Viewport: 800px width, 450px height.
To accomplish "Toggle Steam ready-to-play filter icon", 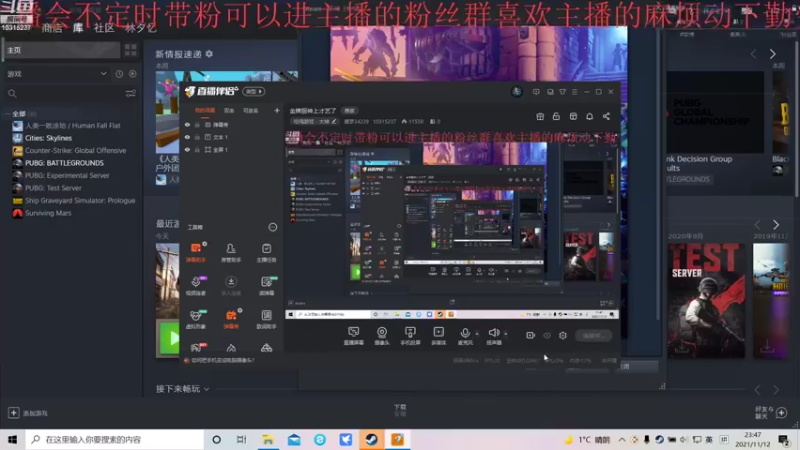I will click(x=133, y=74).
